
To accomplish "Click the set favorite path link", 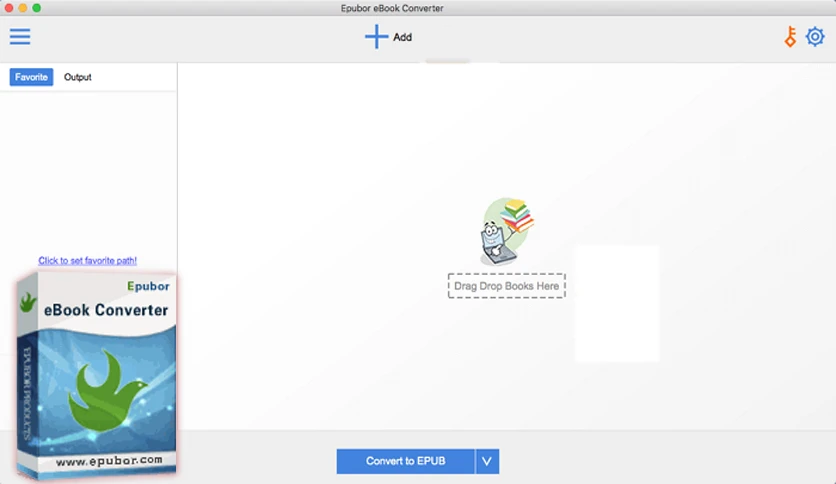I will tap(87, 260).
